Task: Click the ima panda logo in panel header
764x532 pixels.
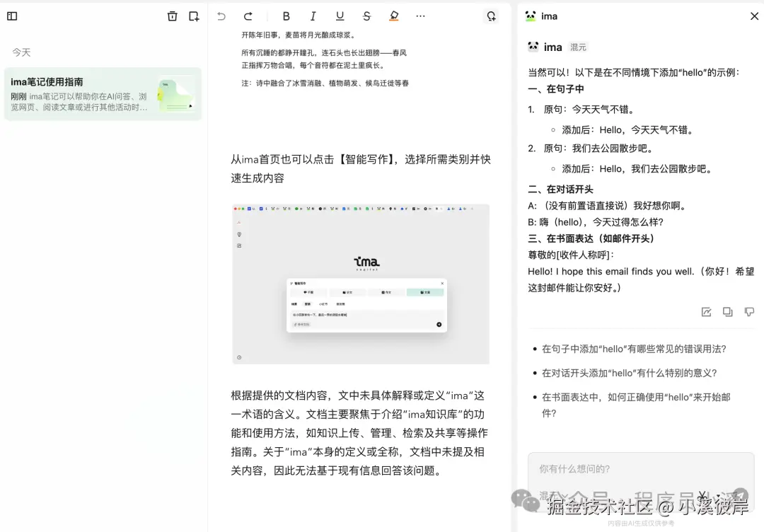Action: (531, 16)
